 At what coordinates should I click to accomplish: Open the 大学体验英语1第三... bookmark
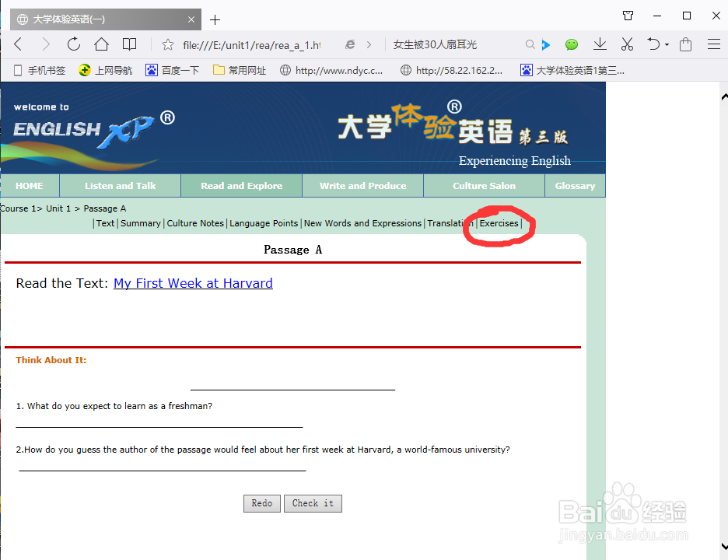(x=572, y=70)
